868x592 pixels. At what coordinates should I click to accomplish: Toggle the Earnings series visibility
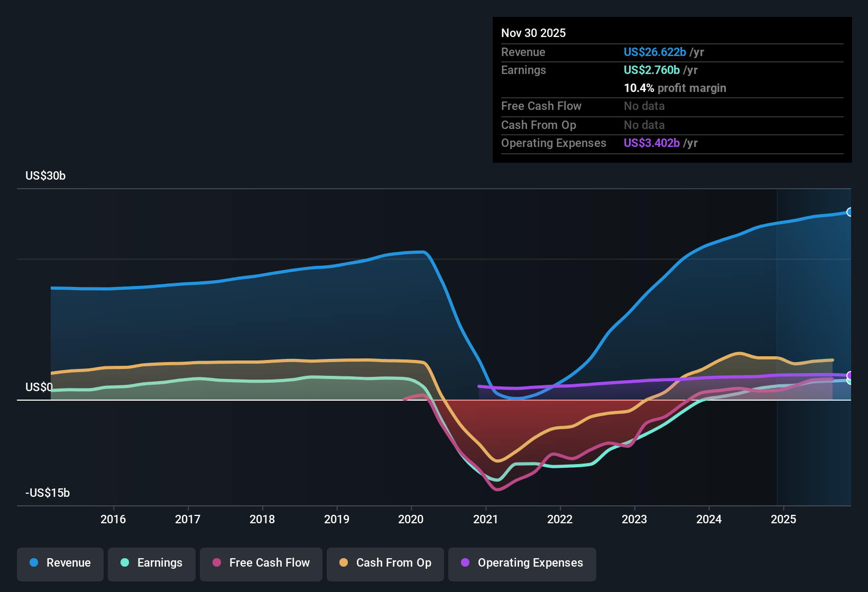click(x=151, y=563)
